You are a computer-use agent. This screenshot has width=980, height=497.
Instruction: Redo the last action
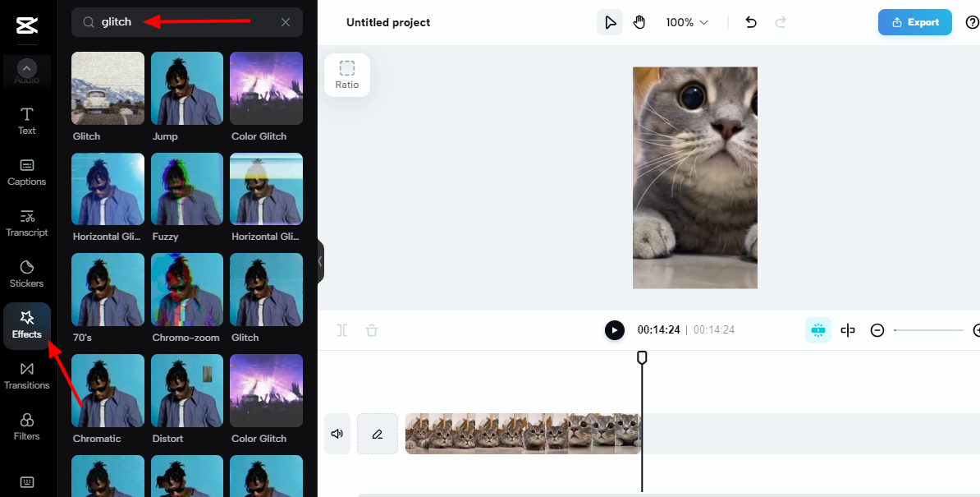pos(781,22)
